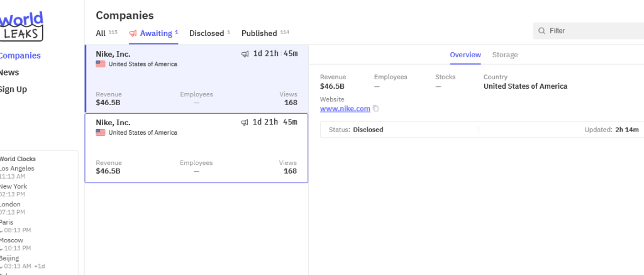Viewport: 644px width, 275px height.
Task: Type in the Filter search field
Action: coord(591,31)
